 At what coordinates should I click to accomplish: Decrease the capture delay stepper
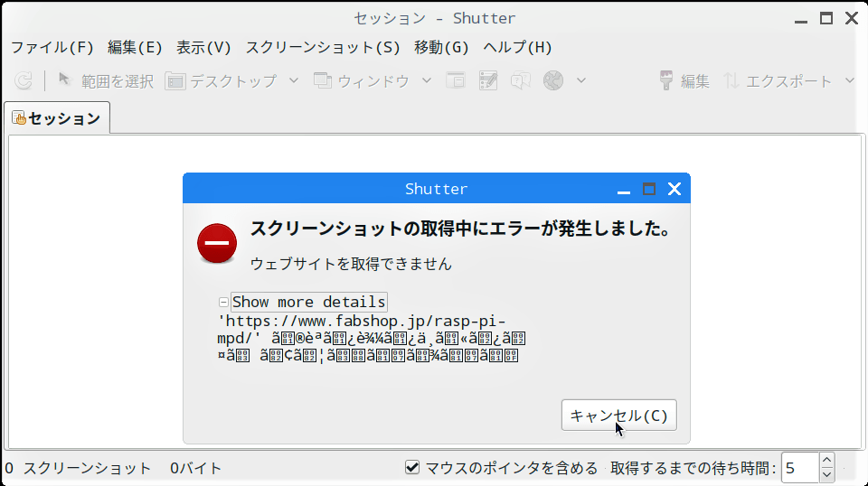coord(826,474)
